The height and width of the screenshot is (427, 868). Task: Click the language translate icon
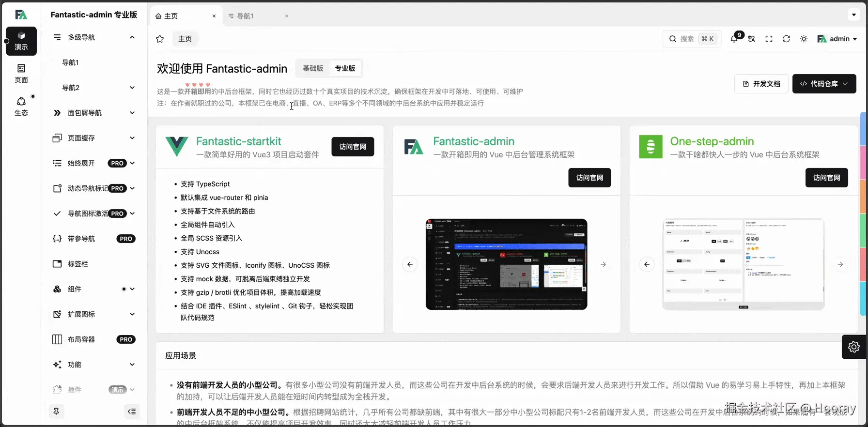[752, 39]
